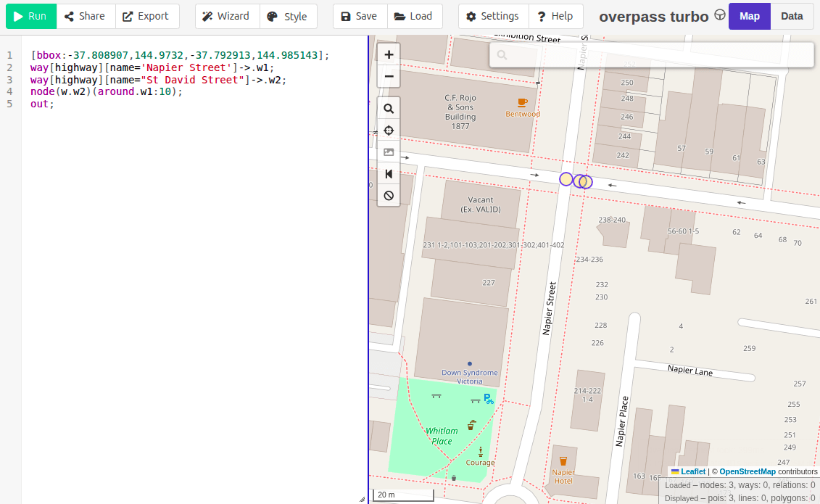The height and width of the screenshot is (504, 820).
Task: Open the Share dialog
Action: (86, 16)
